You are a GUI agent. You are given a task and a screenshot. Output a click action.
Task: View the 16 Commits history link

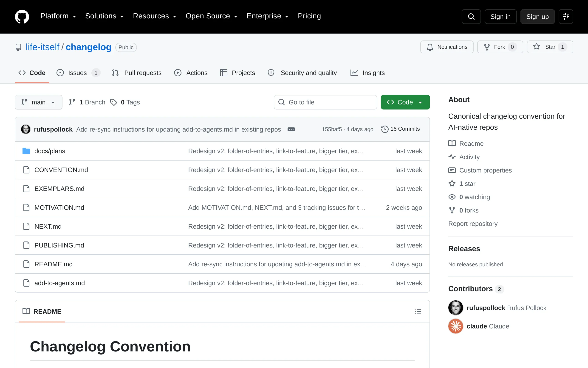click(400, 129)
